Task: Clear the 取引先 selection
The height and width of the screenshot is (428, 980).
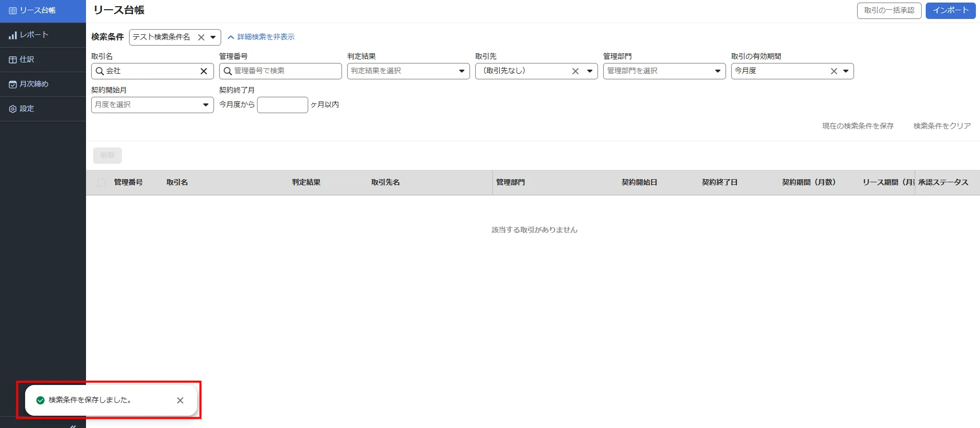Action: point(576,71)
